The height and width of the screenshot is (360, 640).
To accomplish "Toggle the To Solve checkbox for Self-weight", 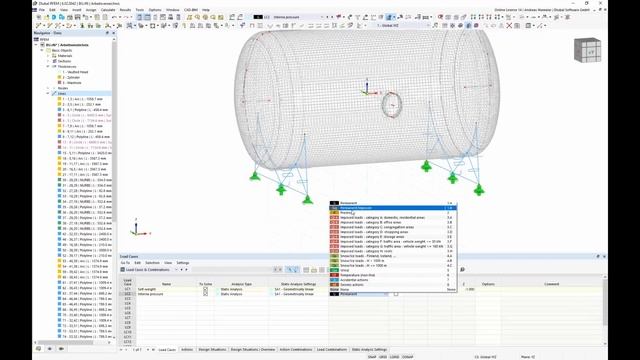I will tap(205, 289).
